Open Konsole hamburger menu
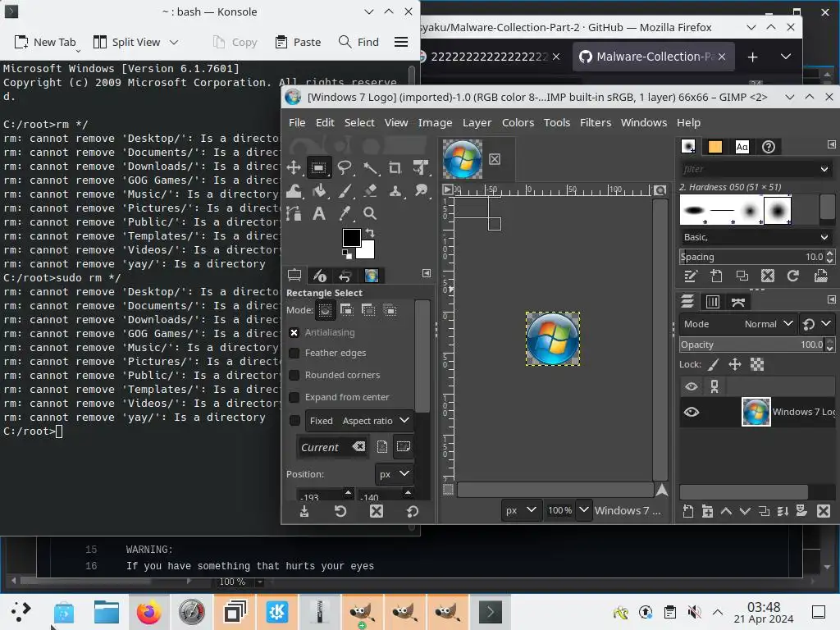This screenshot has width=840, height=630. click(x=401, y=43)
